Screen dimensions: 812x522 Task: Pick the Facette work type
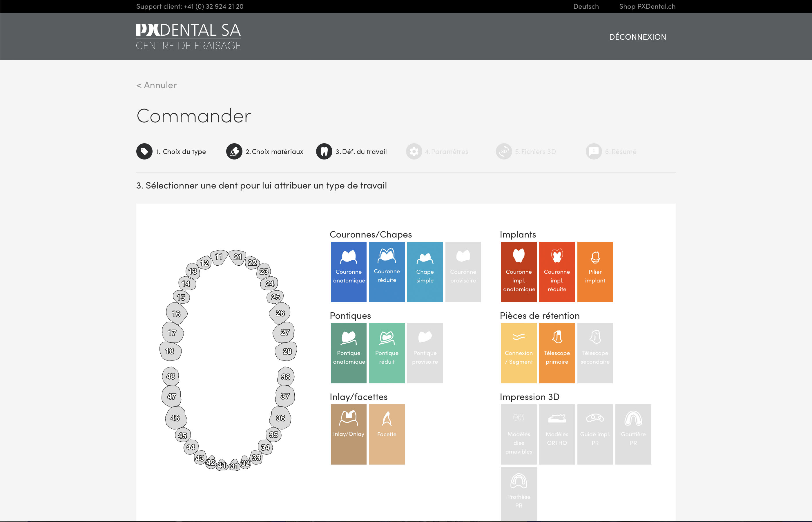pos(386,434)
